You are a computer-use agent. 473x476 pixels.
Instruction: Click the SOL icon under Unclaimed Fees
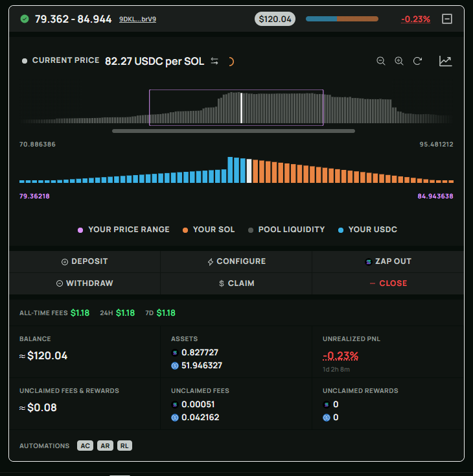[x=174, y=405]
